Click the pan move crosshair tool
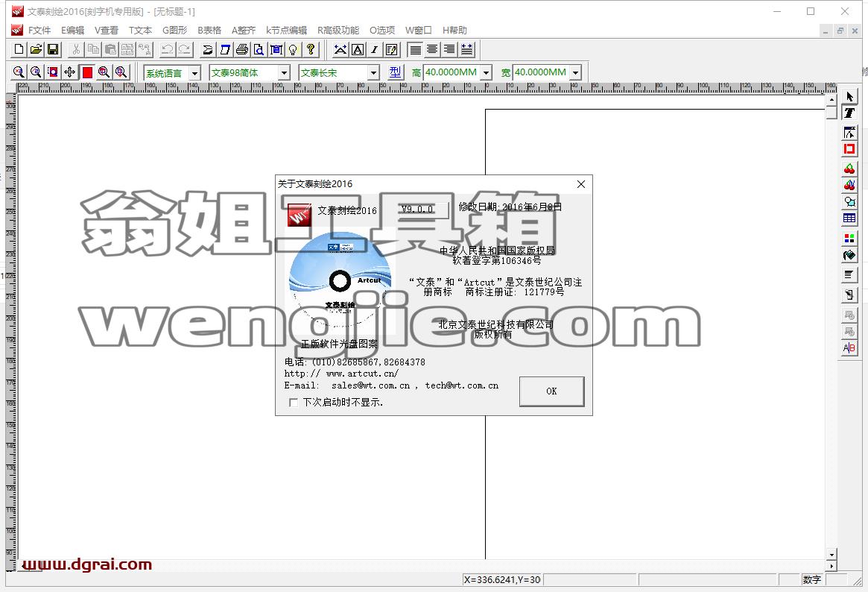Screen dimensions: 868x592 point(70,72)
